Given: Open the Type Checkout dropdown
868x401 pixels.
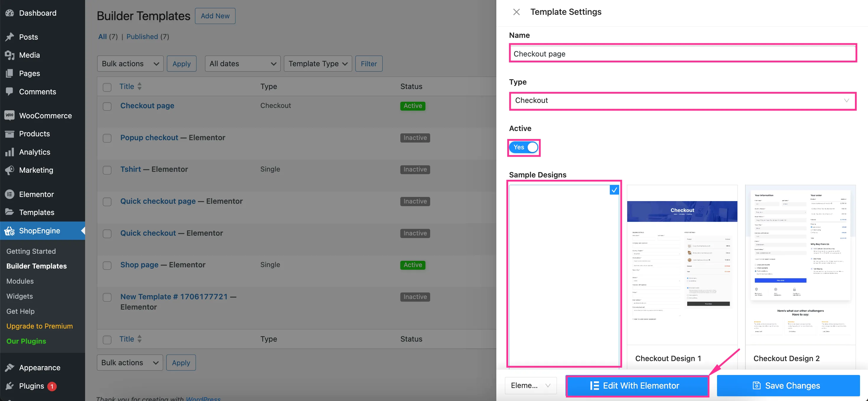Looking at the screenshot, I should (682, 101).
